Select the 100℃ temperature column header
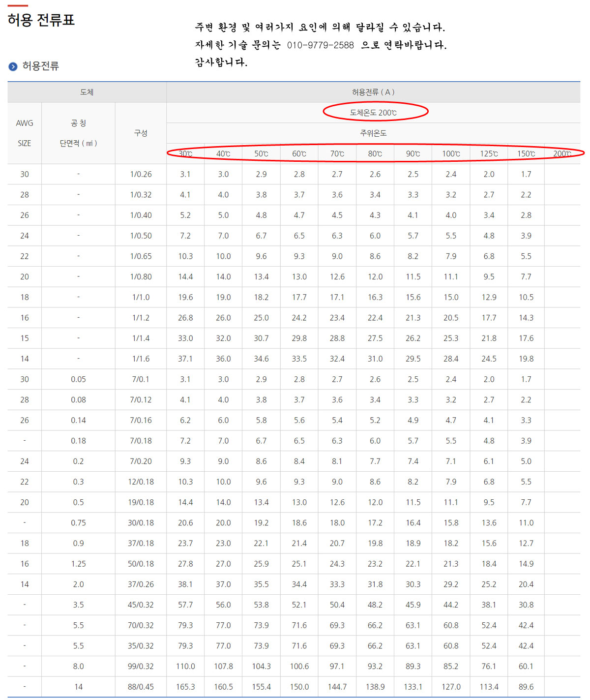590x700 pixels. (451, 153)
